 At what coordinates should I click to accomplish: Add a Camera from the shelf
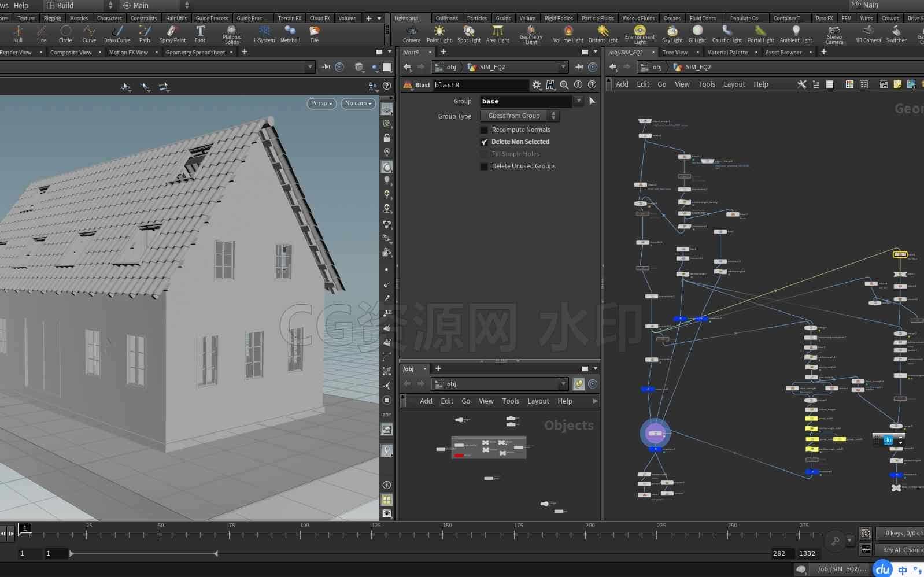(x=412, y=34)
